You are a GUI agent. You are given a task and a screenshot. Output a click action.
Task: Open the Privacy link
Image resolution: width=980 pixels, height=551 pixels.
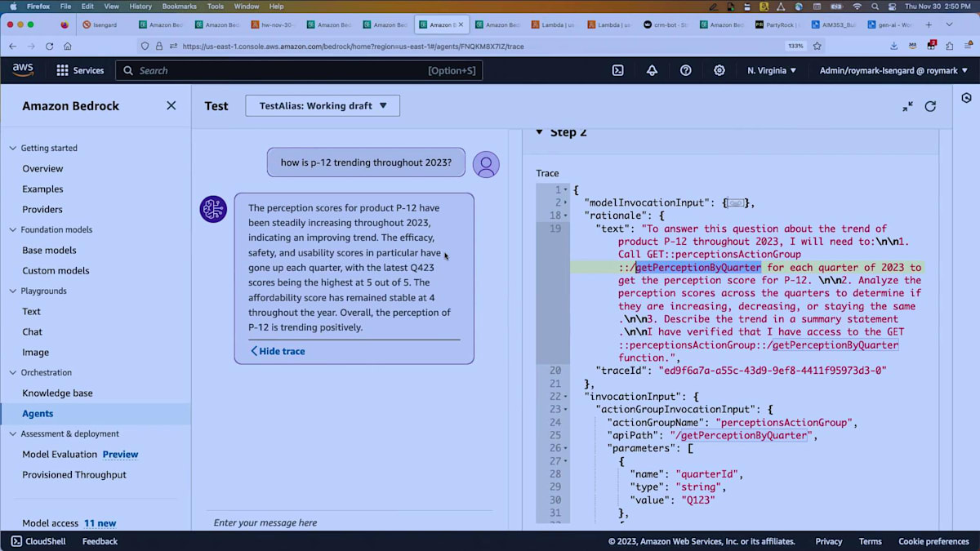pos(828,541)
